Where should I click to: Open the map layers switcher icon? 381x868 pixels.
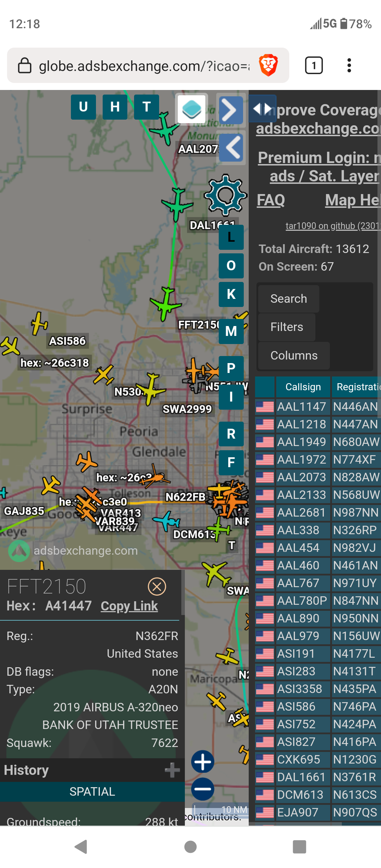point(192,109)
